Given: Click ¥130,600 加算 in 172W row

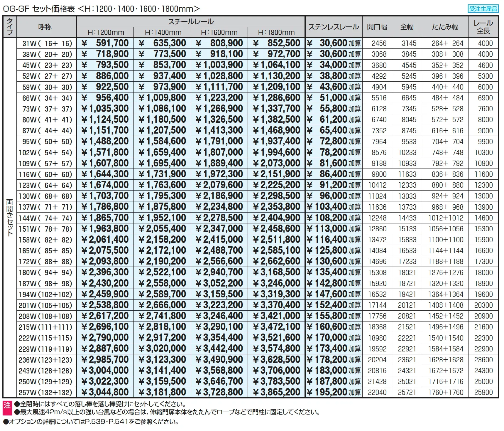Looking at the screenshot, I should [334, 261].
